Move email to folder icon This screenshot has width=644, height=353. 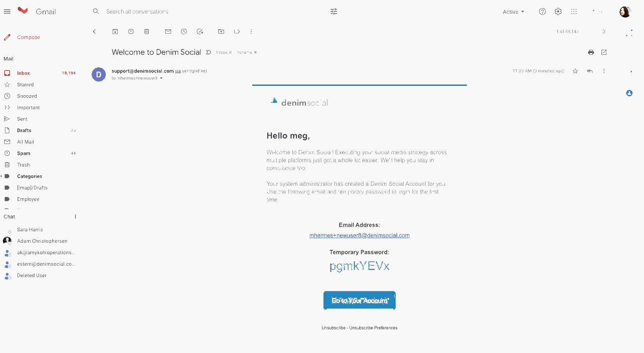click(x=221, y=32)
